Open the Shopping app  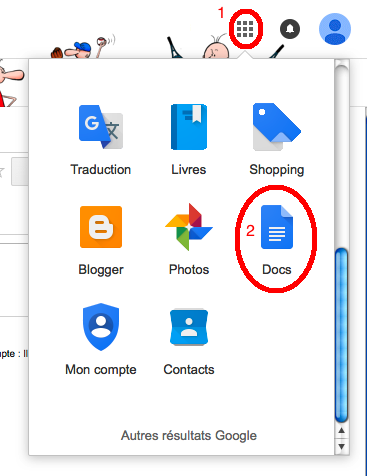click(277, 127)
